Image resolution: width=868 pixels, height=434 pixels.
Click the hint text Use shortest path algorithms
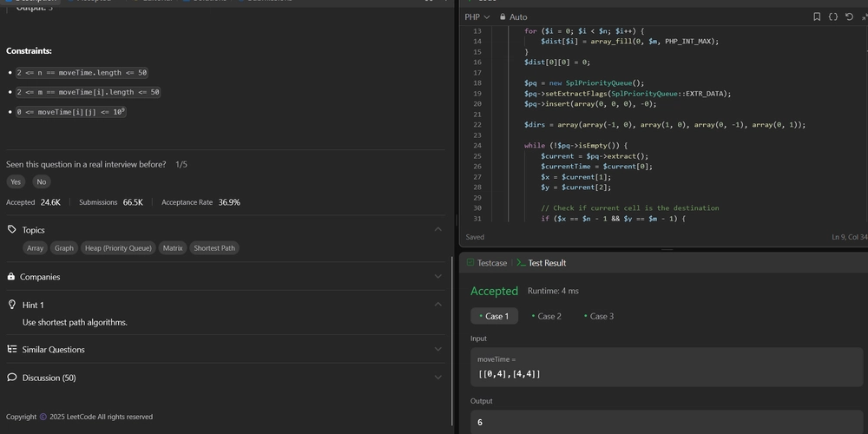75,322
